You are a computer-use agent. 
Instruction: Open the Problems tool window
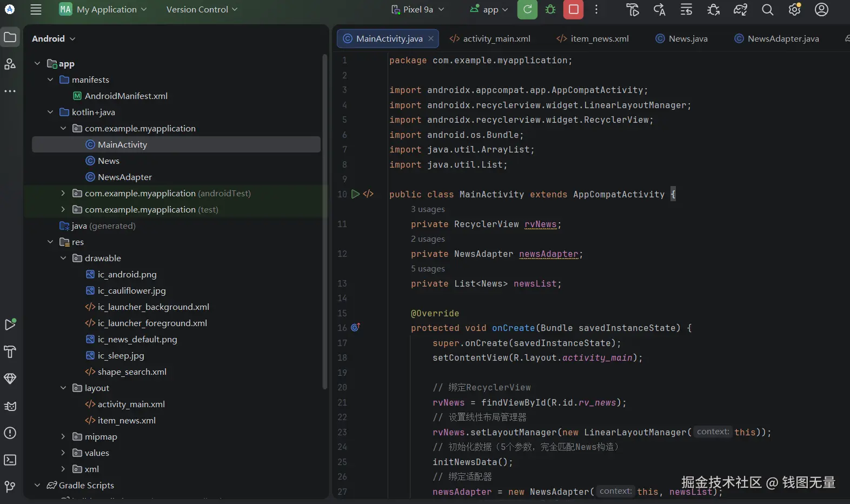pyautogui.click(x=10, y=433)
